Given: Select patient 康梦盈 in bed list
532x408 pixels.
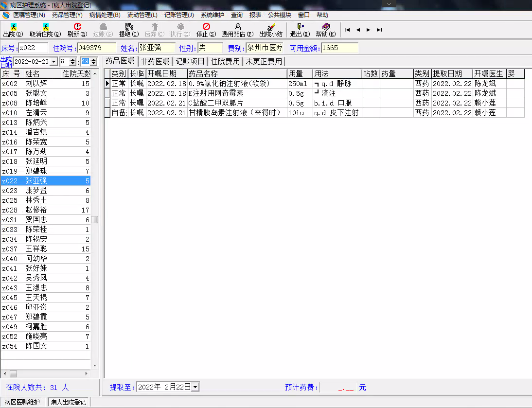Looking at the screenshot, I should (36, 191).
